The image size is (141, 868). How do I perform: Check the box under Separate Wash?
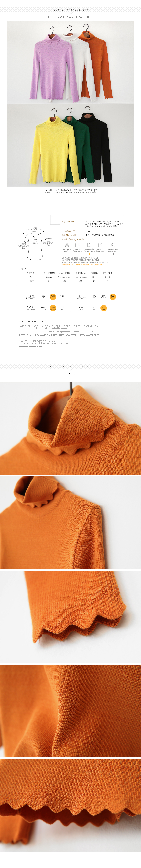pyautogui.click(x=89, y=254)
